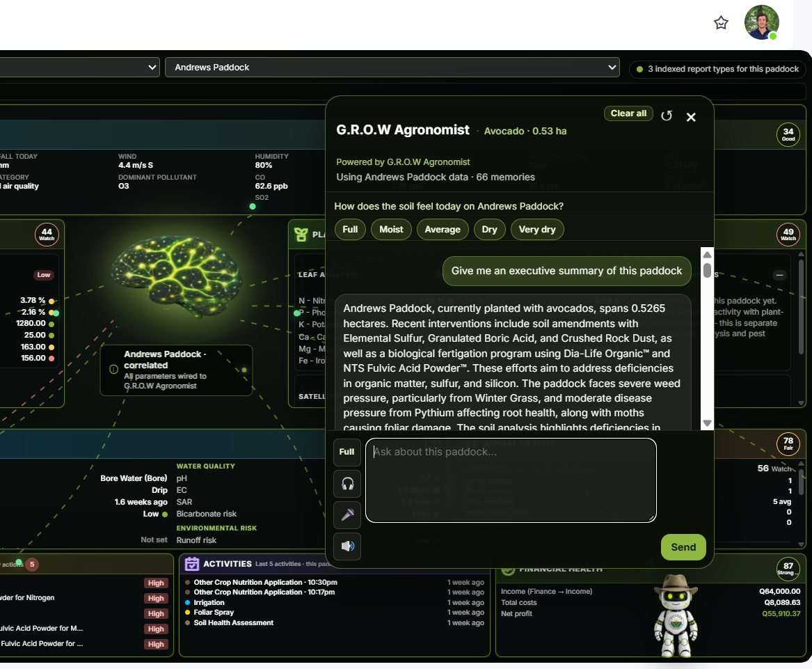
Task: Click the actions count 5 badge
Action: point(31,565)
